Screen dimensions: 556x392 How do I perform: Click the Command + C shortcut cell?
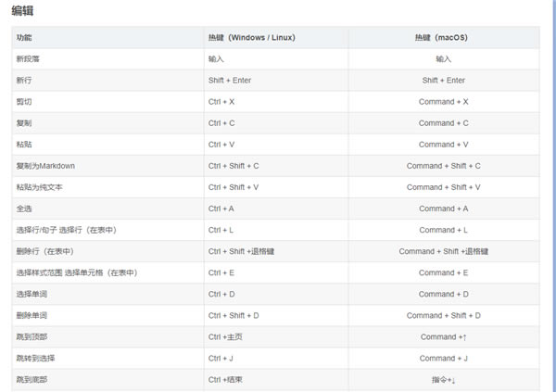point(443,123)
